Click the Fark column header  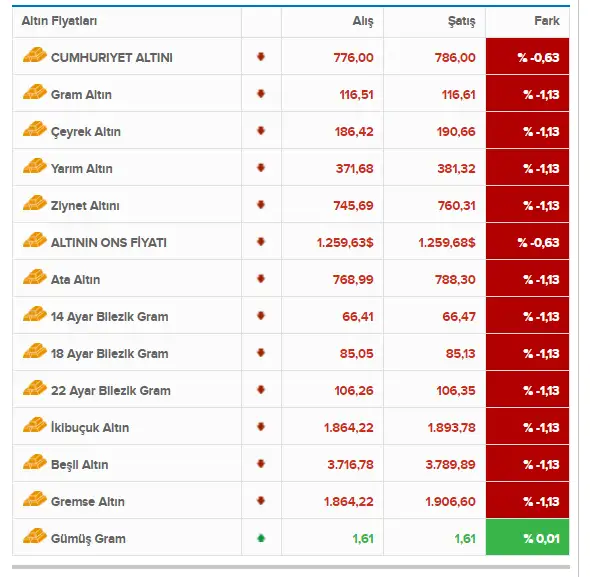(547, 21)
